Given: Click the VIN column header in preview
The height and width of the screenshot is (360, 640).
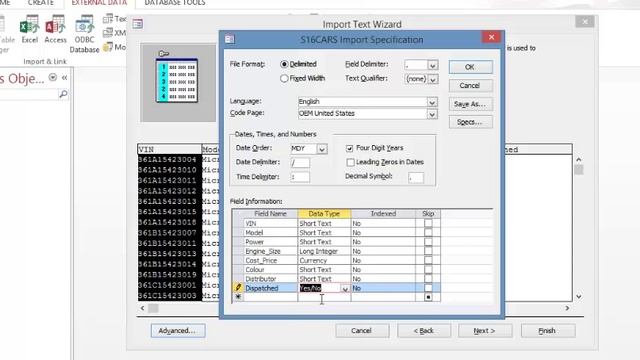Looking at the screenshot, I should (169, 149).
